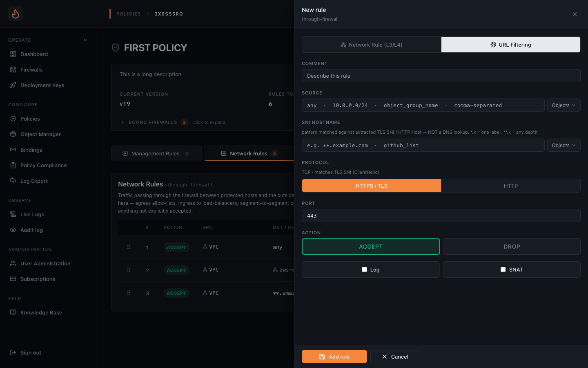Choose DROP action

(x=512, y=247)
